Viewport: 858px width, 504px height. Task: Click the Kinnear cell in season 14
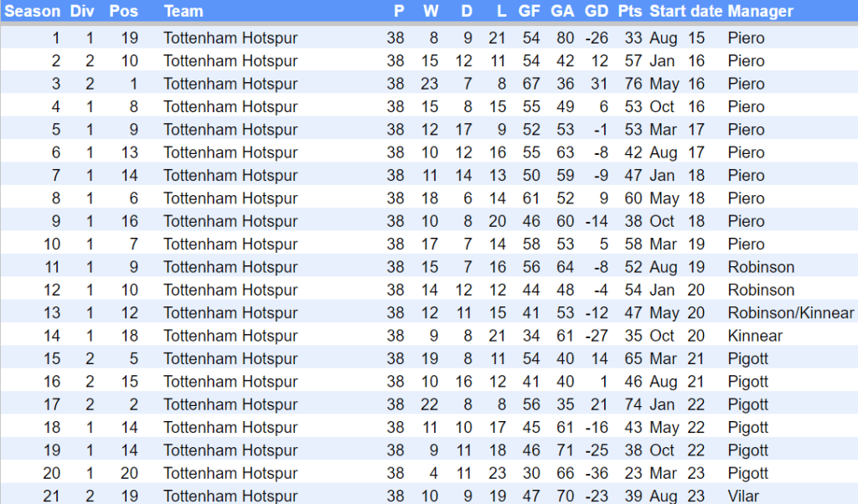point(755,336)
